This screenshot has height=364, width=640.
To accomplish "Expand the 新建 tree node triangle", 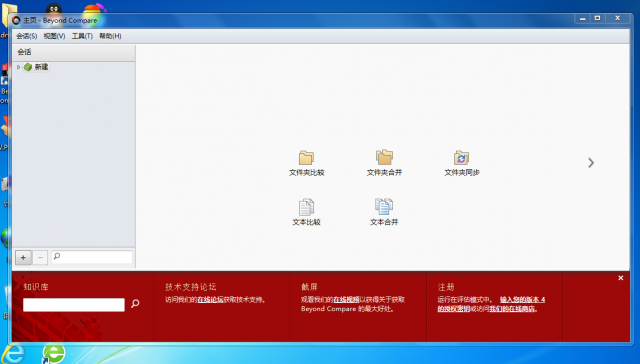I will (x=18, y=67).
